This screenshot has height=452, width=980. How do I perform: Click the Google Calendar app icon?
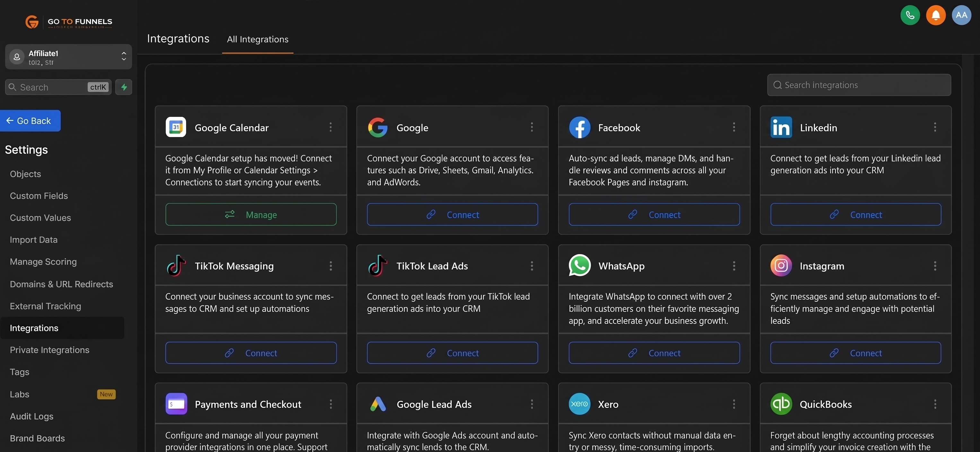pos(176,127)
